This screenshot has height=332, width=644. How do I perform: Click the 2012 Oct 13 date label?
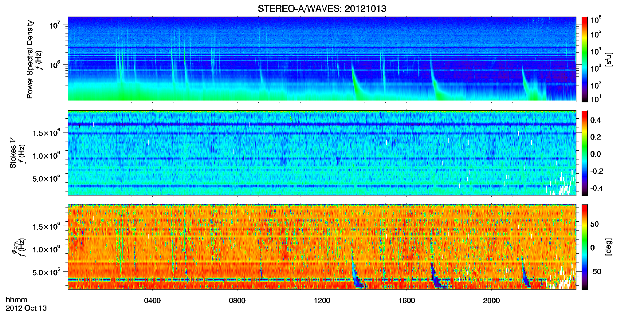point(26,308)
